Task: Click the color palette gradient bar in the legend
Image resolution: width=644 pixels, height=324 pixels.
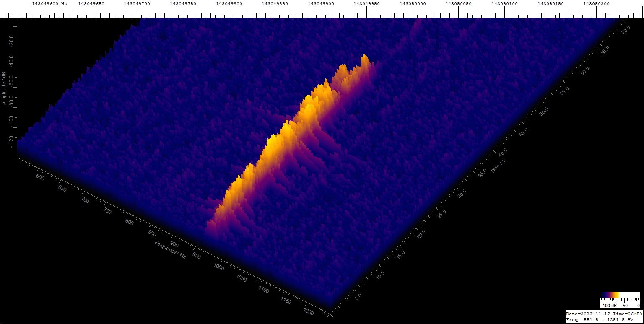Action: click(620, 295)
